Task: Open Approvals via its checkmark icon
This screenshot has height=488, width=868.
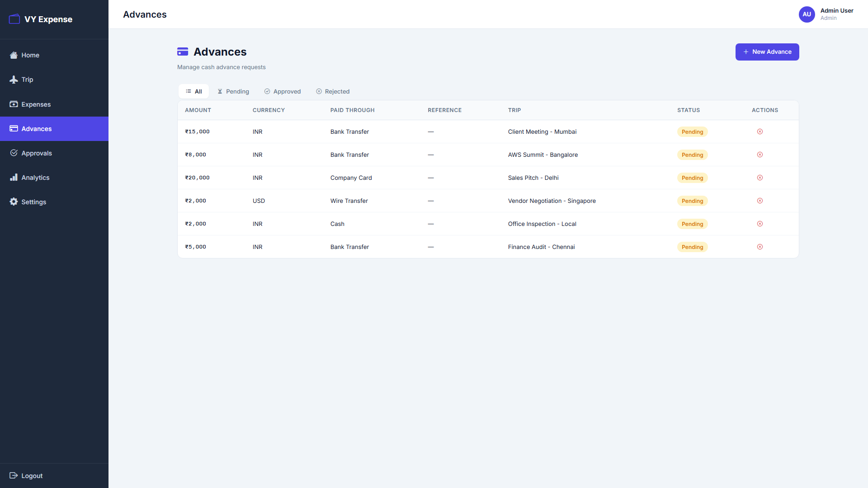Action: [x=14, y=153]
